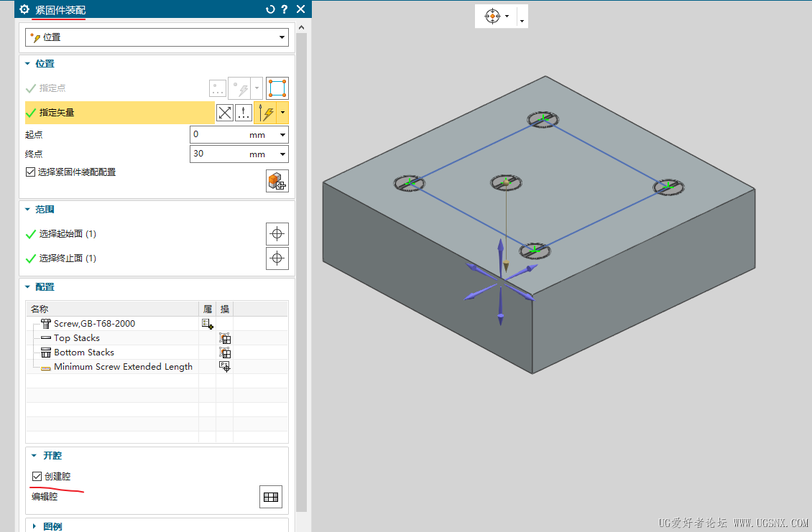The image size is (812, 532).
Task: Click the 编辑腔 table icon button
Action: click(x=271, y=497)
